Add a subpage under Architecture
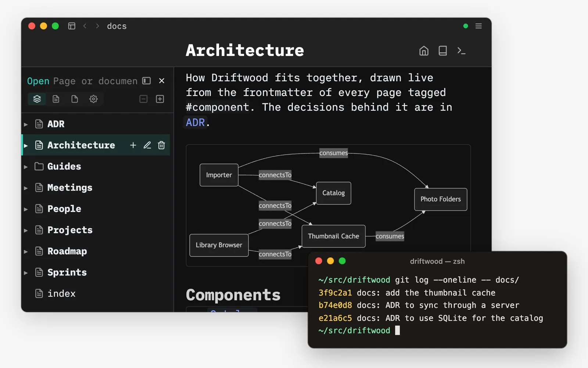This screenshot has width=588, height=368. pyautogui.click(x=133, y=145)
